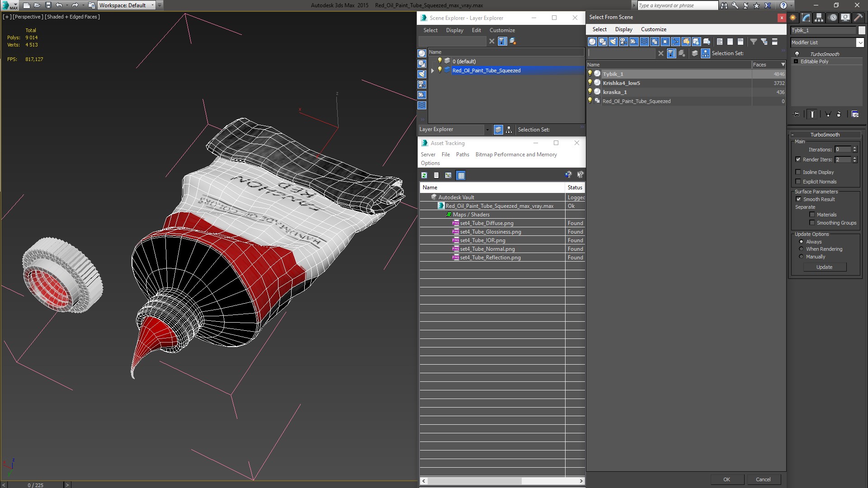Screen dimensions: 868x488
Task: Toggle Display Space Warps filter in Select From Scene
Action: click(x=644, y=42)
